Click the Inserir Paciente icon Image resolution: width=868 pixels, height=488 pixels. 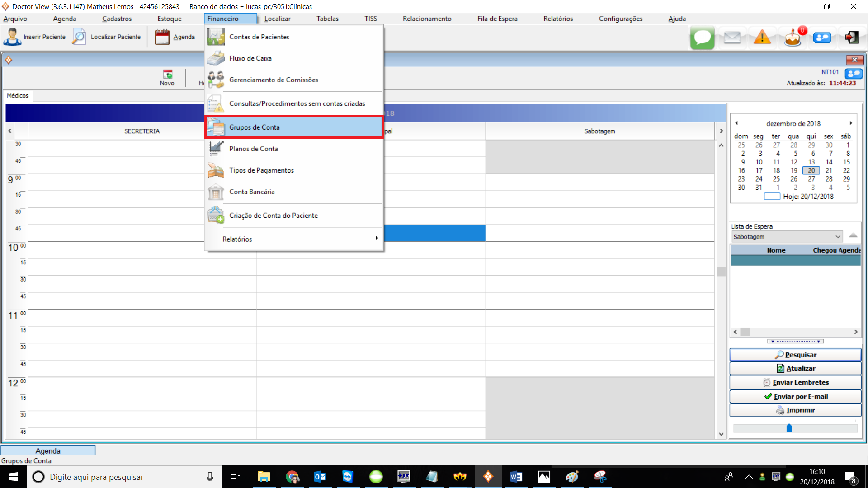pos(12,37)
